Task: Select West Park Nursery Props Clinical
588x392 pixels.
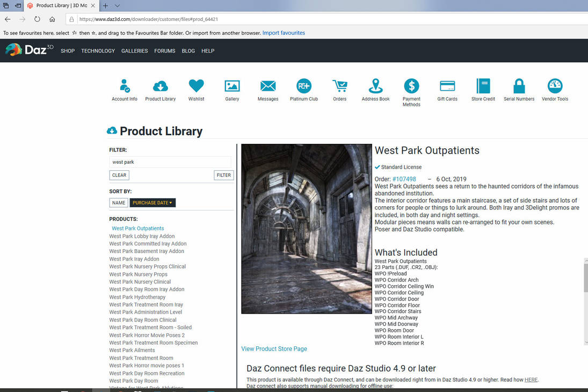Action: point(147,266)
